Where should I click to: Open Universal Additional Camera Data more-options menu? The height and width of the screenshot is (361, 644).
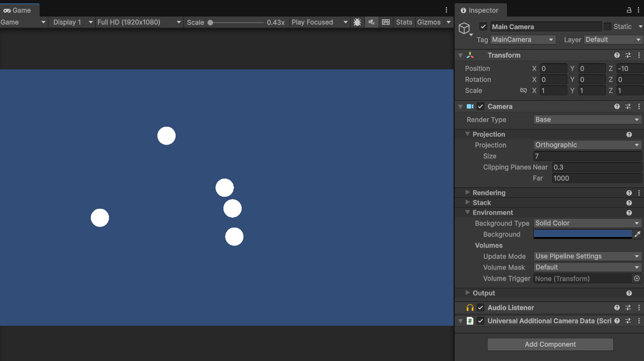(638, 321)
